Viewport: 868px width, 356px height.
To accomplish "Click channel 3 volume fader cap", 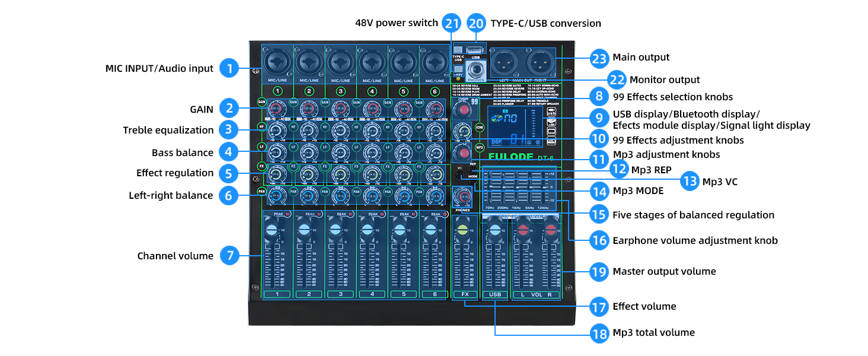I will [335, 230].
